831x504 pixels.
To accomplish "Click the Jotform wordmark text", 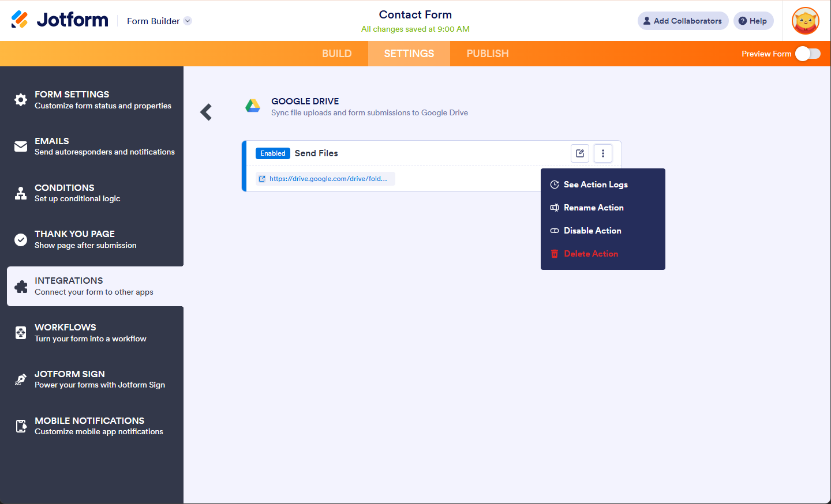I will pos(73,20).
